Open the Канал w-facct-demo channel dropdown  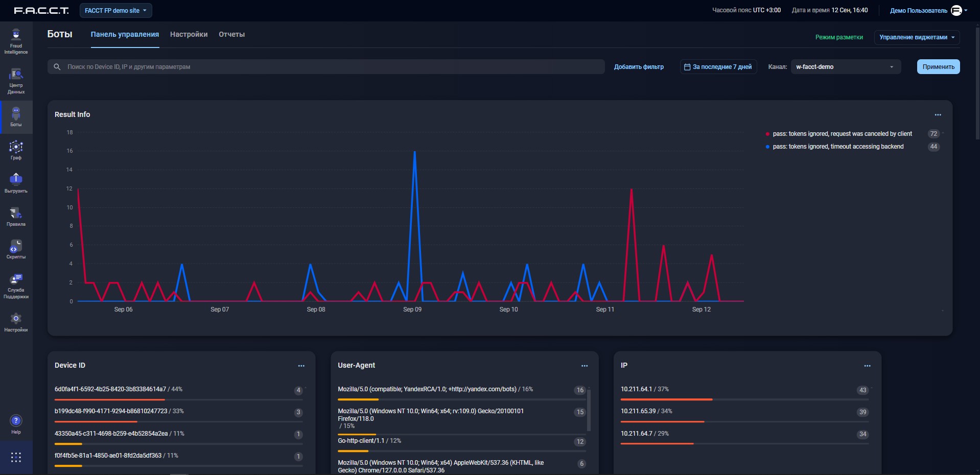(845, 67)
